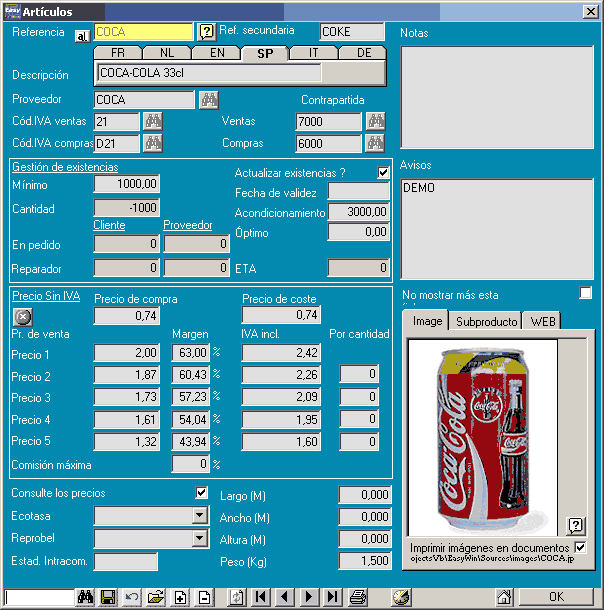Search Proveedor with the binoculars icon
604x610 pixels.
(x=209, y=100)
